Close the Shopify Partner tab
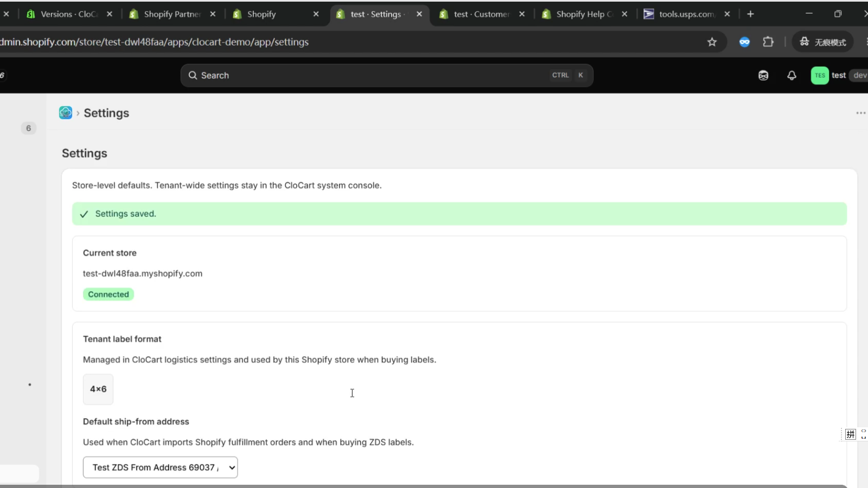The height and width of the screenshot is (488, 868). coord(213,14)
